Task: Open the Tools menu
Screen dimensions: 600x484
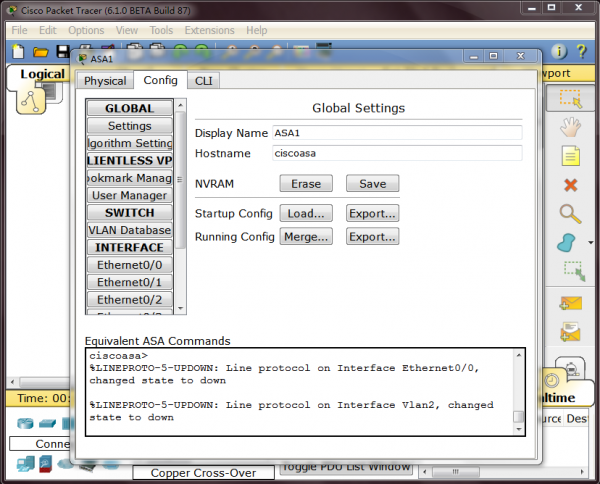Action: (161, 30)
